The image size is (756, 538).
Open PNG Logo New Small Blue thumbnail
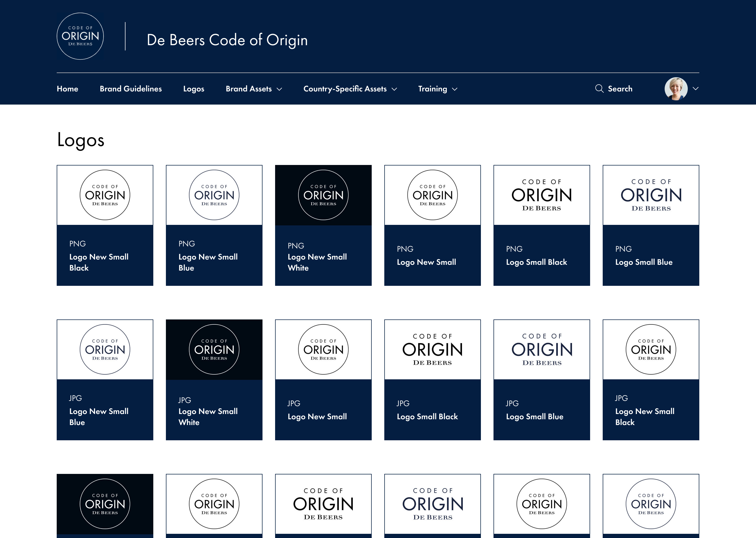(x=214, y=195)
